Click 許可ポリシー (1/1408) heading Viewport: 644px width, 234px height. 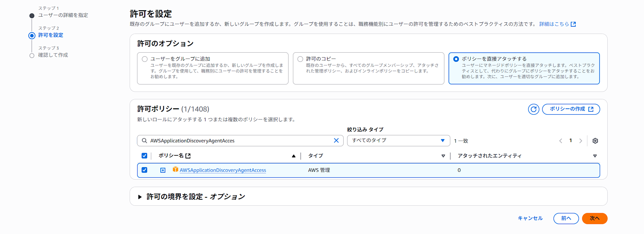173,109
